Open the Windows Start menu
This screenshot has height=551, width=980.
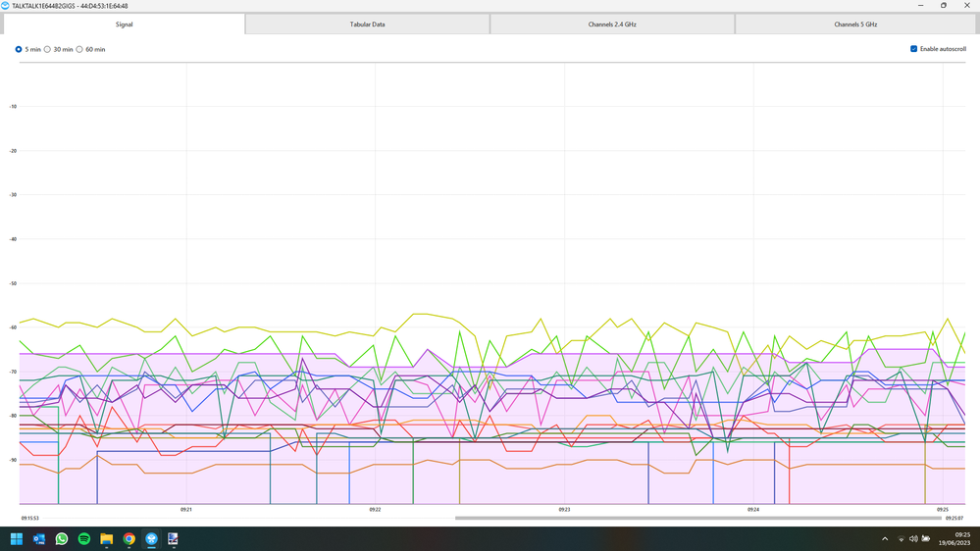17,538
